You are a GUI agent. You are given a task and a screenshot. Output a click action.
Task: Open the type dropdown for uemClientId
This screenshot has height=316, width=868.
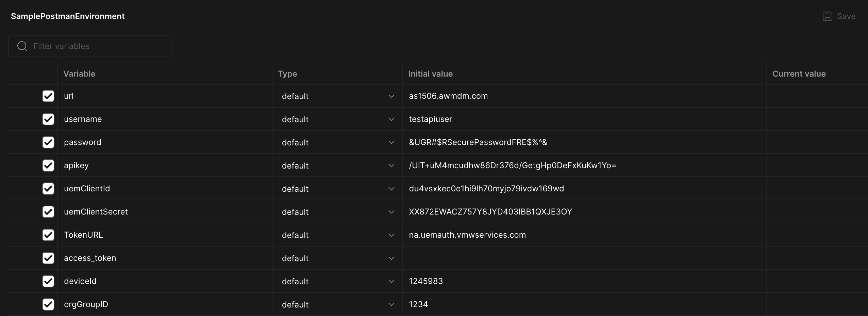(337, 189)
